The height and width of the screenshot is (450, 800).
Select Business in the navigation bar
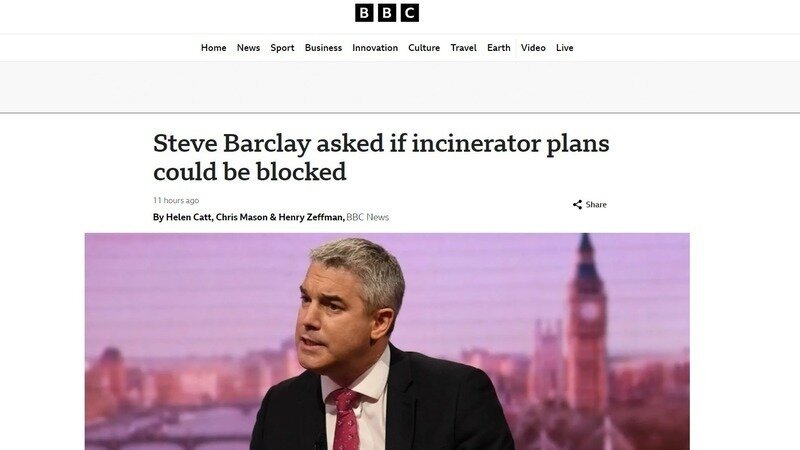click(323, 47)
